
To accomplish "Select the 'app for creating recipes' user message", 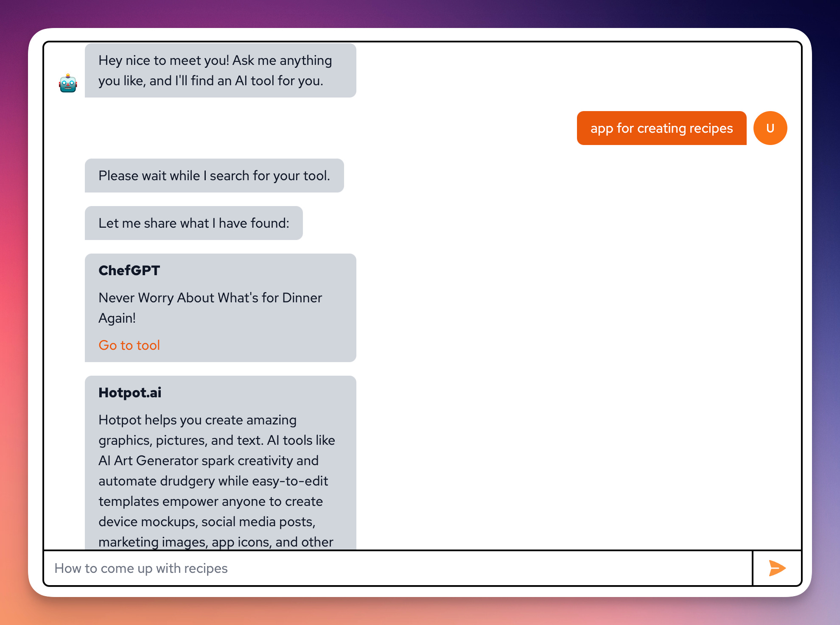I will point(661,128).
